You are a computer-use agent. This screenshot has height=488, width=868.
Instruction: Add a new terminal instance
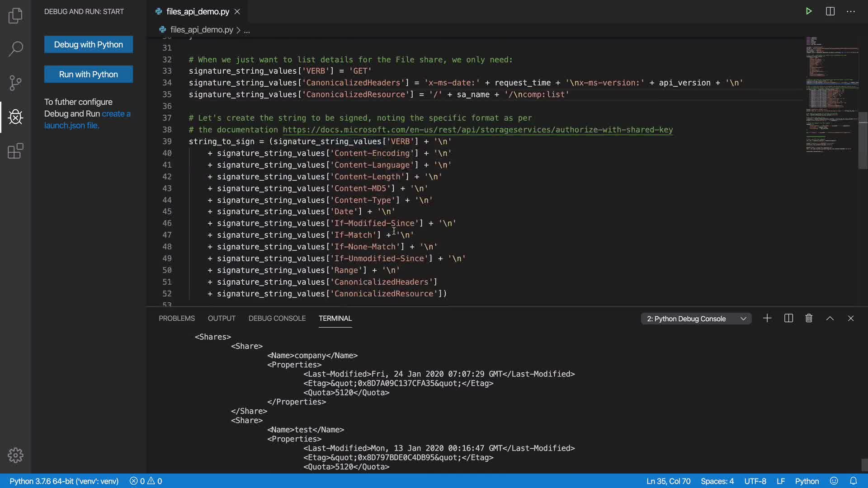[x=767, y=319]
